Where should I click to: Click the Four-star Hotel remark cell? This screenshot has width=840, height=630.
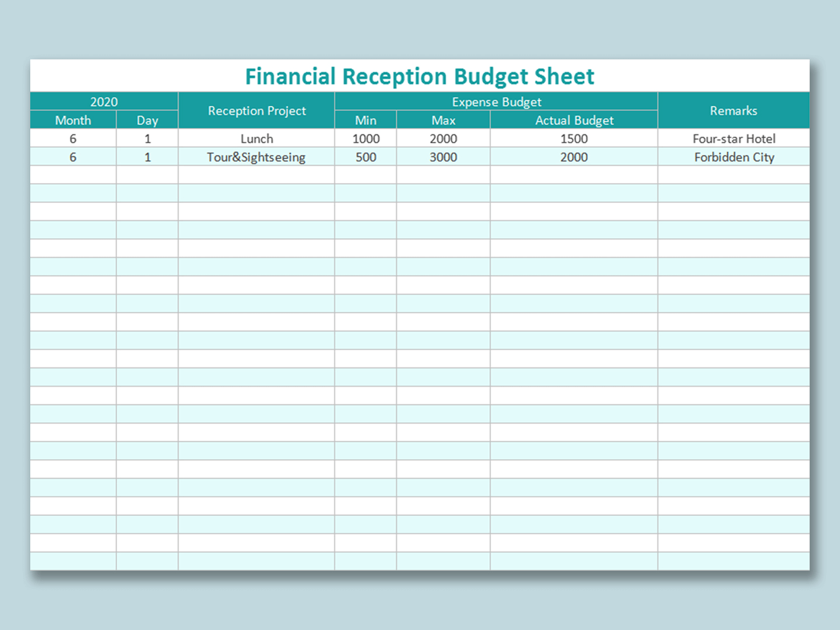734,138
